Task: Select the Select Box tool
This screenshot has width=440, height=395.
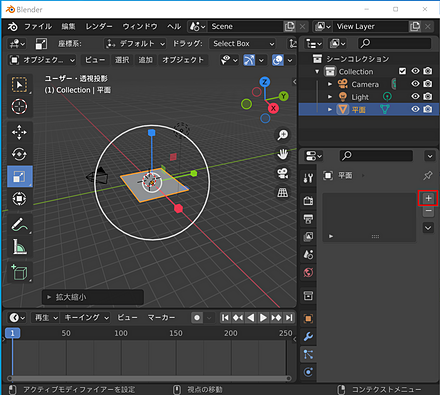Action: [x=20, y=85]
